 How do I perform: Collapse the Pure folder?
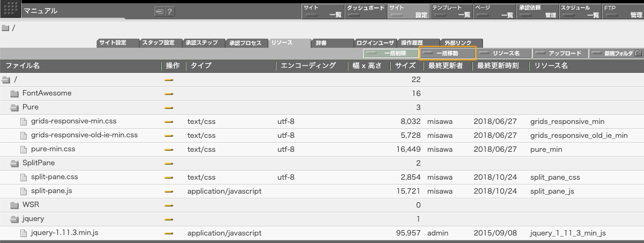coord(14,107)
